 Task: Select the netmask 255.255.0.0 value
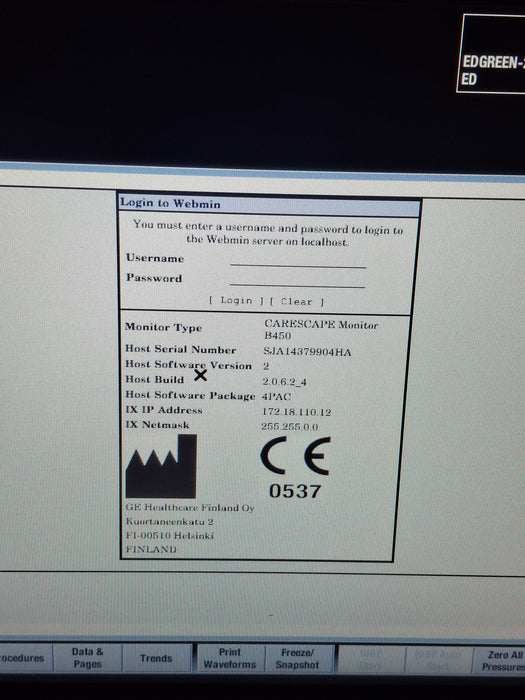click(289, 426)
